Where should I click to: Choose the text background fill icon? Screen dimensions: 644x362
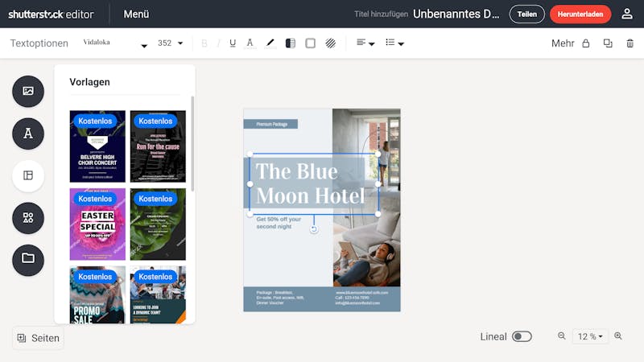(291, 43)
